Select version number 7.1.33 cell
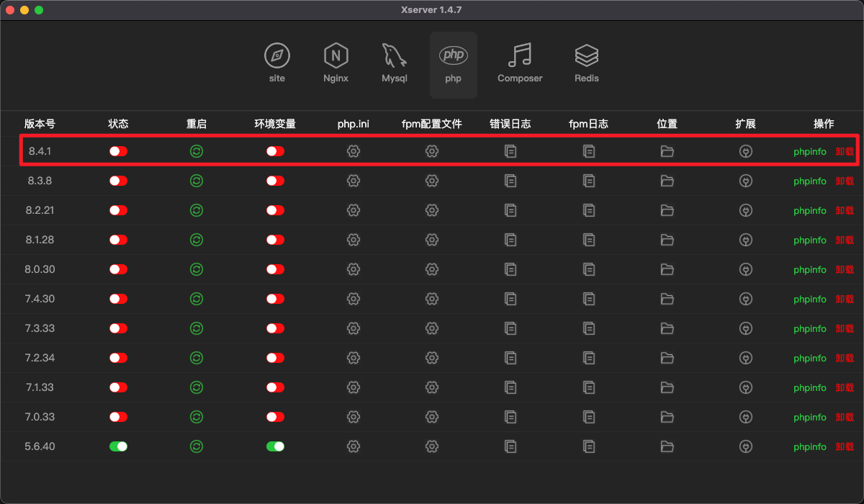This screenshot has width=864, height=504. pos(40,387)
